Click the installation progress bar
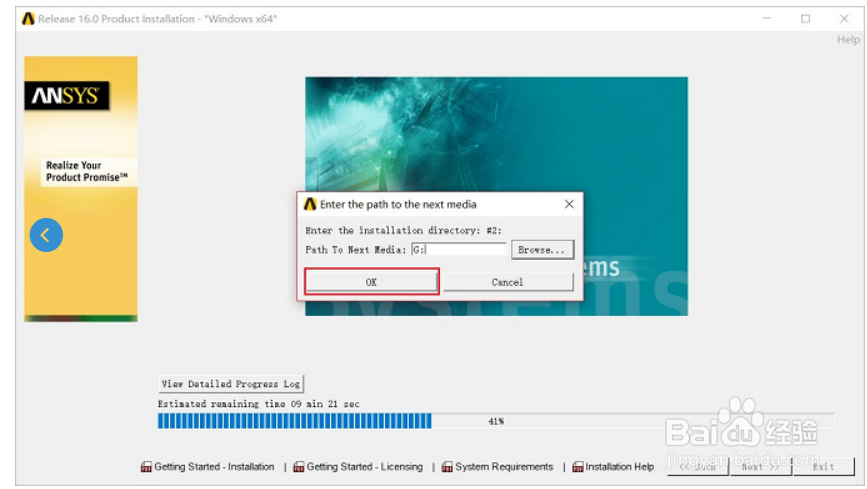 coord(495,421)
